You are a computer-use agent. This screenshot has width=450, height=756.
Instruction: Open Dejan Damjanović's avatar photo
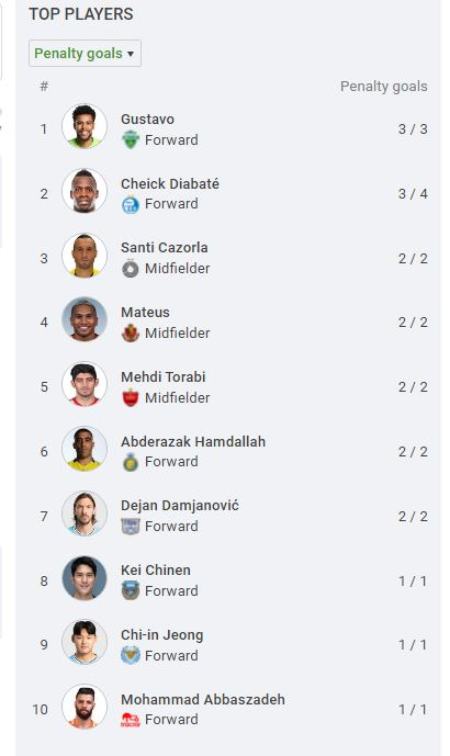pyautogui.click(x=84, y=513)
